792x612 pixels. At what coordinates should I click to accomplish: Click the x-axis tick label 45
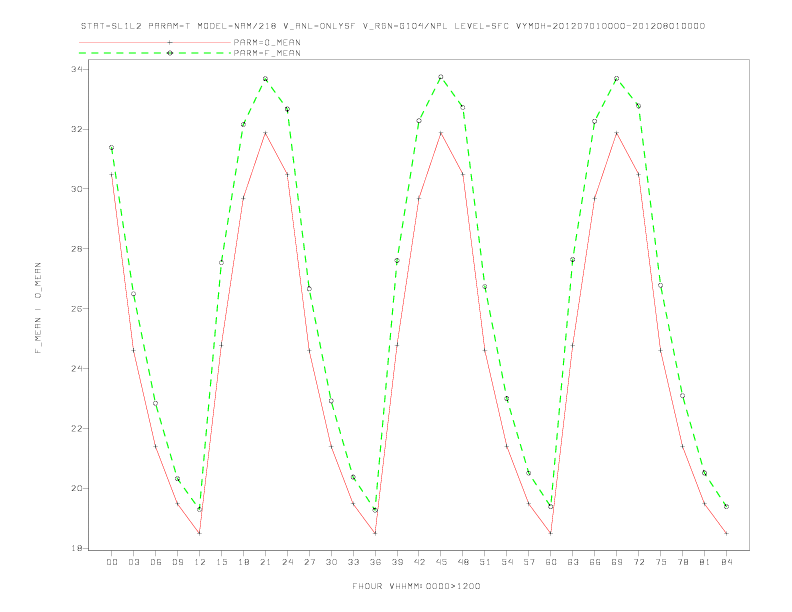click(440, 562)
